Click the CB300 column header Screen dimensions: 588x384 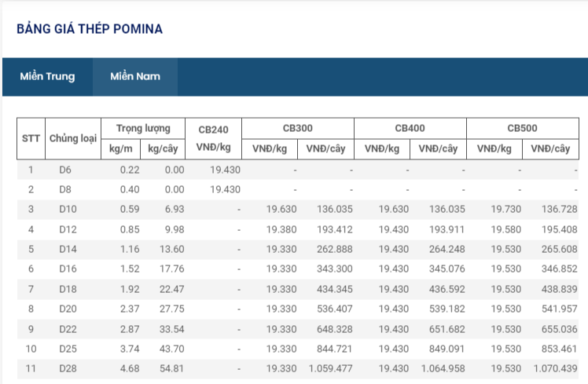click(298, 127)
